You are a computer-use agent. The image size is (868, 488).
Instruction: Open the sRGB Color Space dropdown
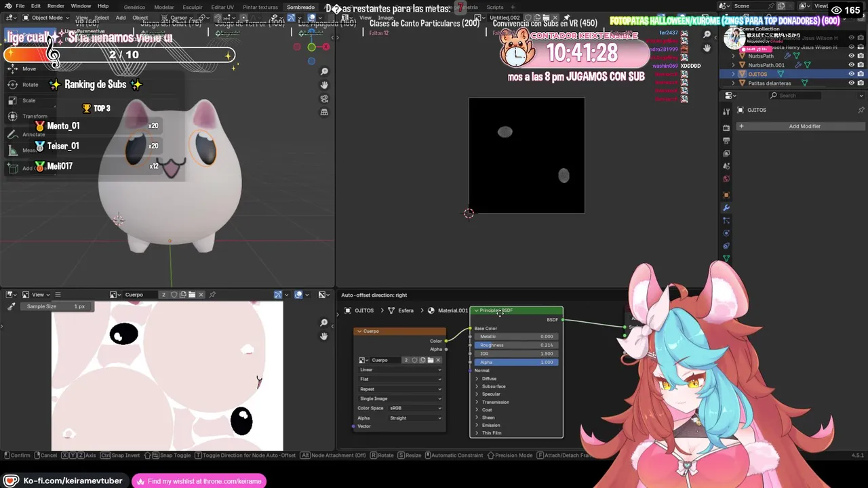pos(415,408)
